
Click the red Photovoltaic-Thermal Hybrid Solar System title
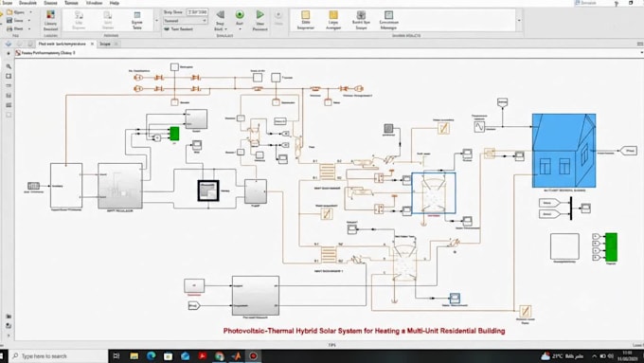364,331
